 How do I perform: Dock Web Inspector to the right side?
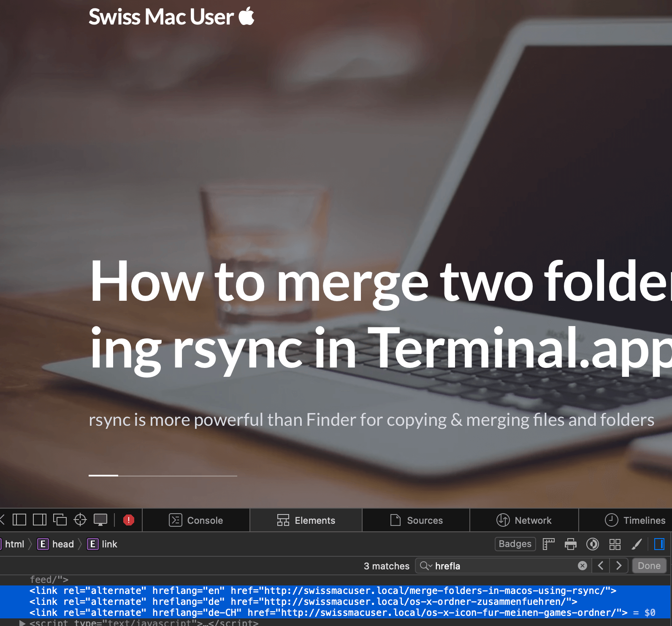click(x=40, y=520)
